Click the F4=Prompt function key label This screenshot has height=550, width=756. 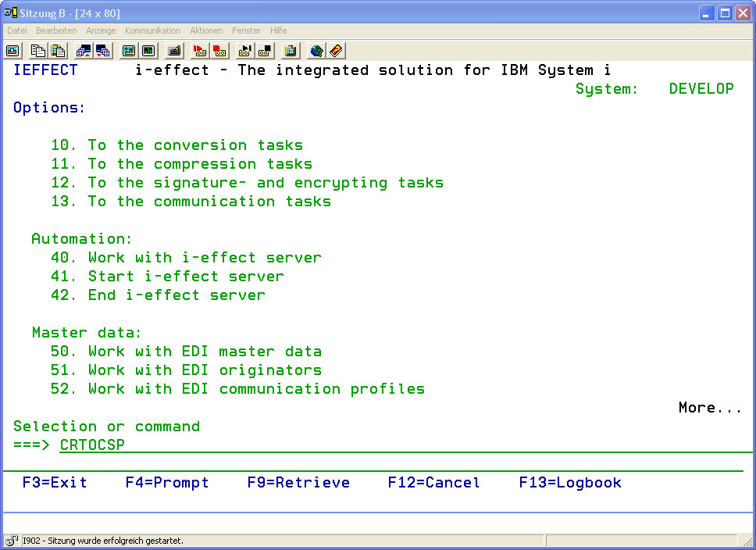167,483
